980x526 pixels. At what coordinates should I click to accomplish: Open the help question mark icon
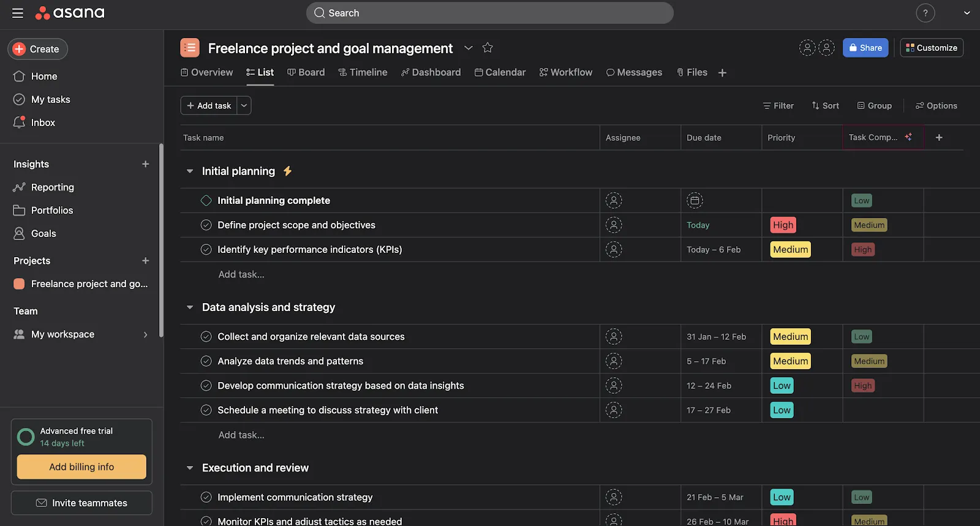(925, 13)
